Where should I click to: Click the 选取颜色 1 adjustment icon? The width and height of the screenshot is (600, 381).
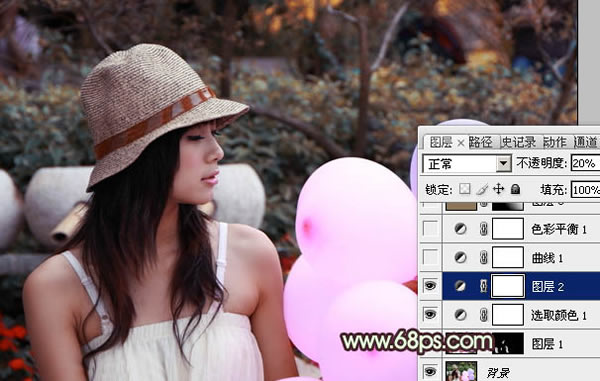(x=460, y=315)
